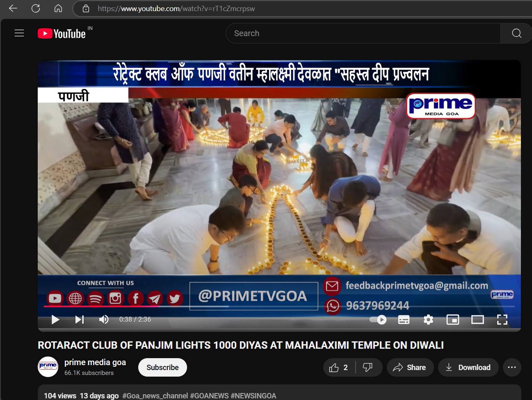Open the prime media goa channel name
Viewport: 532px width, 400px height.
click(x=95, y=362)
